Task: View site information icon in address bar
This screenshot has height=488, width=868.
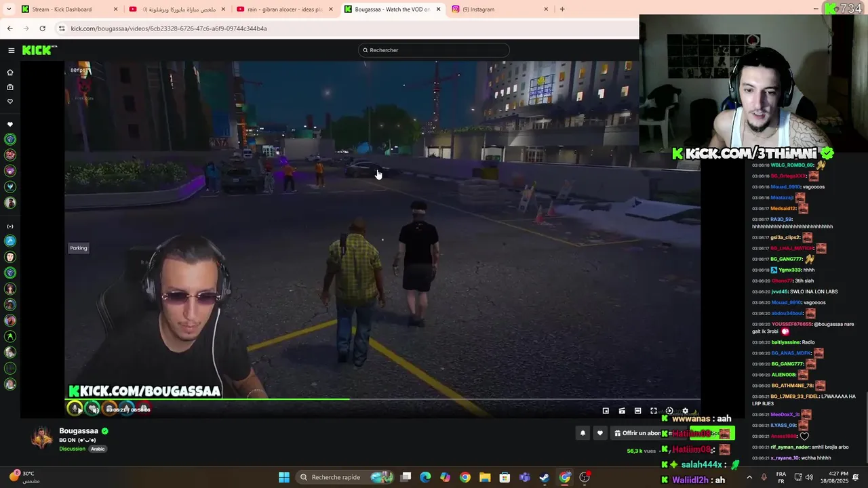Action: click(62, 28)
